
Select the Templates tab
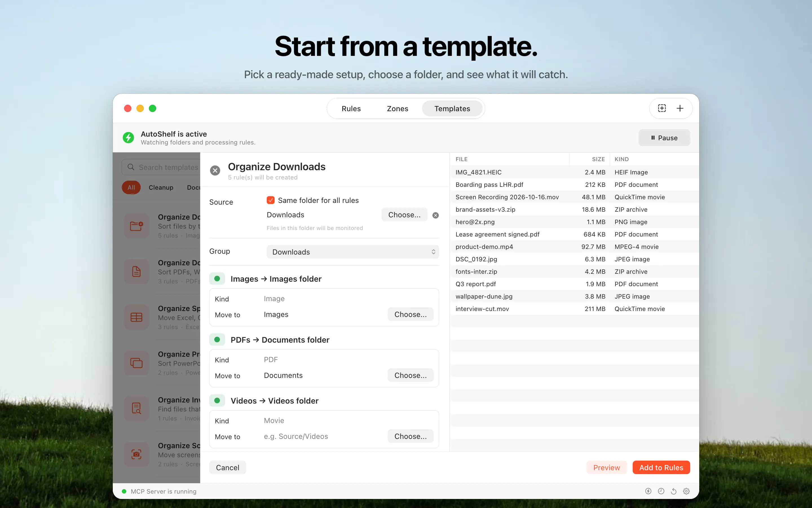(452, 109)
